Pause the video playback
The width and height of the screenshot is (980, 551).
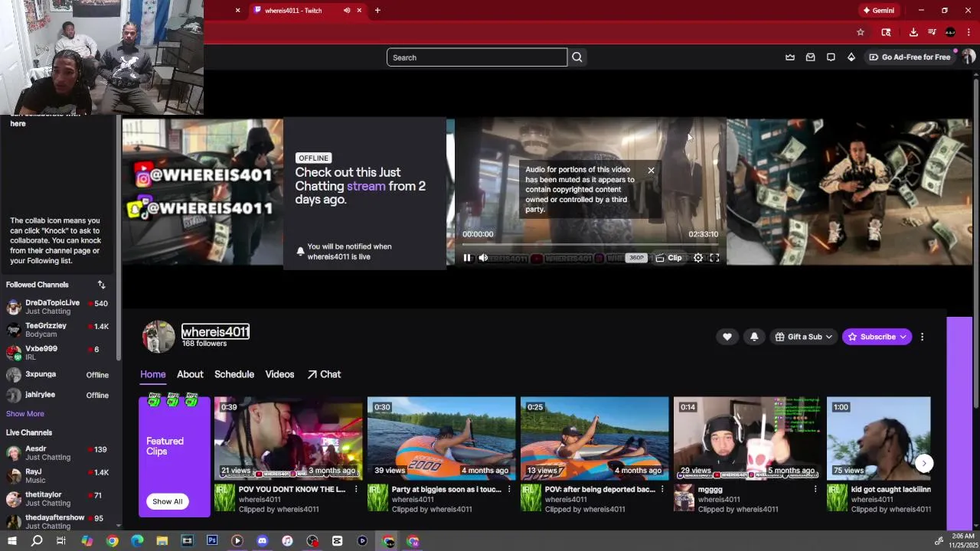point(467,258)
